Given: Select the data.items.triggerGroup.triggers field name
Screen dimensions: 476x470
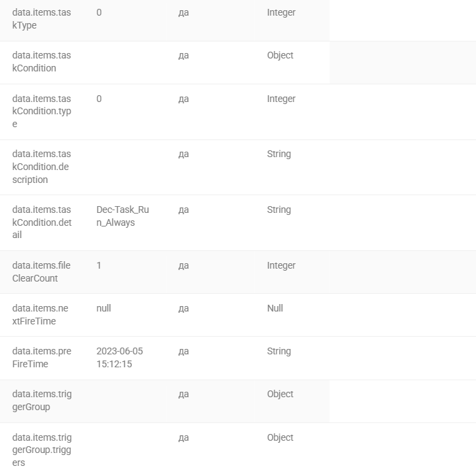Looking at the screenshot, I should click(x=42, y=450).
